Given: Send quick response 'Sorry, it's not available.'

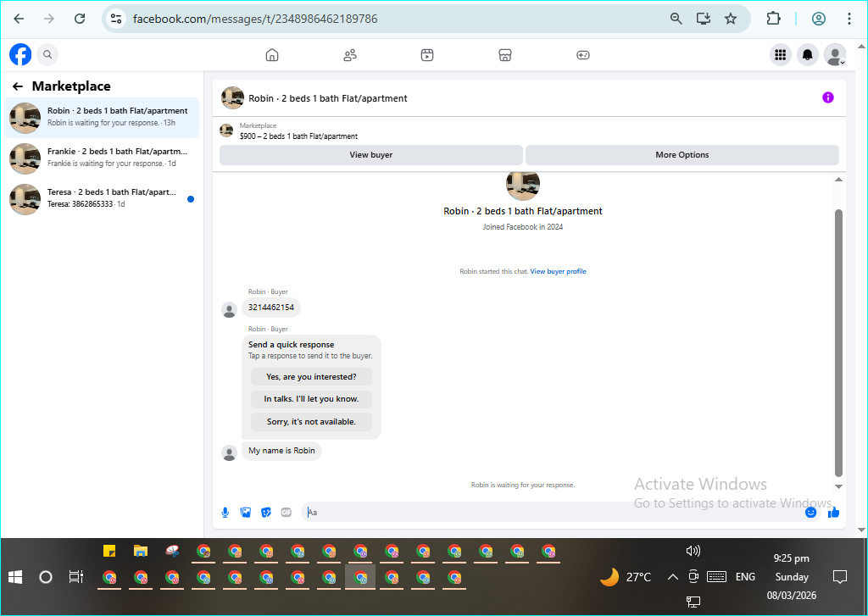Looking at the screenshot, I should click(311, 422).
